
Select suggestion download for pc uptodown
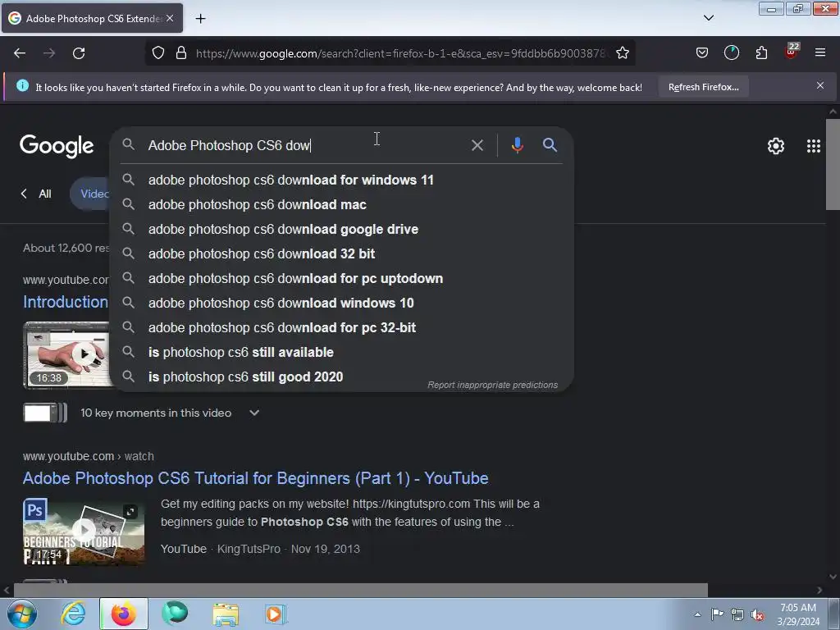(x=342, y=279)
